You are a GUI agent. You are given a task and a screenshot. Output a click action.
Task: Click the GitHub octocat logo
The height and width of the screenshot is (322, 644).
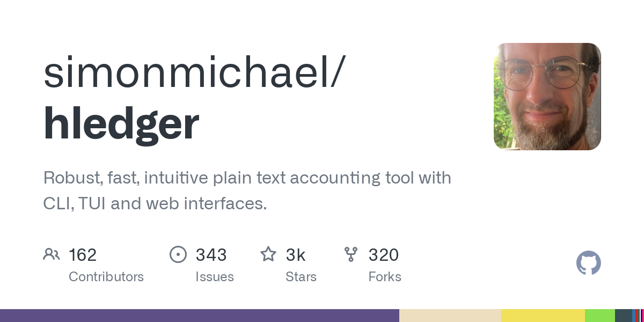pos(588,263)
